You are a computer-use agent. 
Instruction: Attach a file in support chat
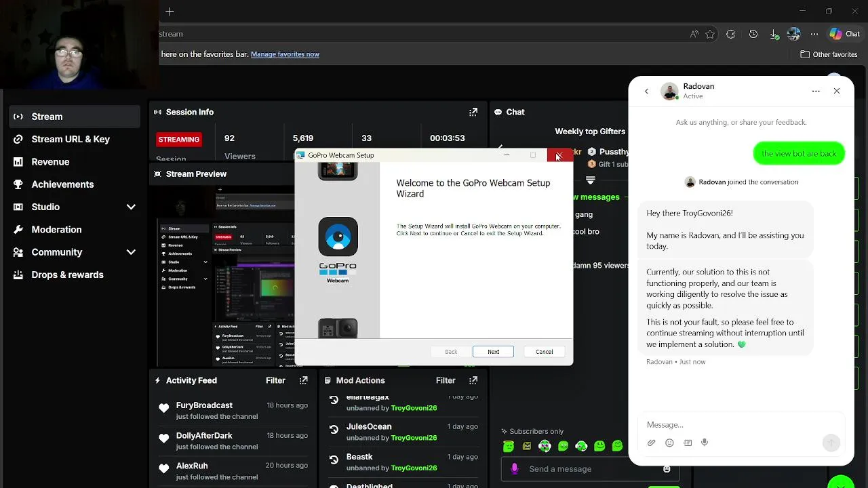(651, 443)
